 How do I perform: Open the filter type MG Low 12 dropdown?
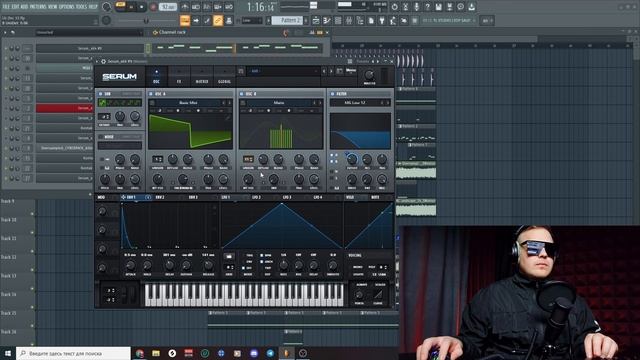(355, 103)
